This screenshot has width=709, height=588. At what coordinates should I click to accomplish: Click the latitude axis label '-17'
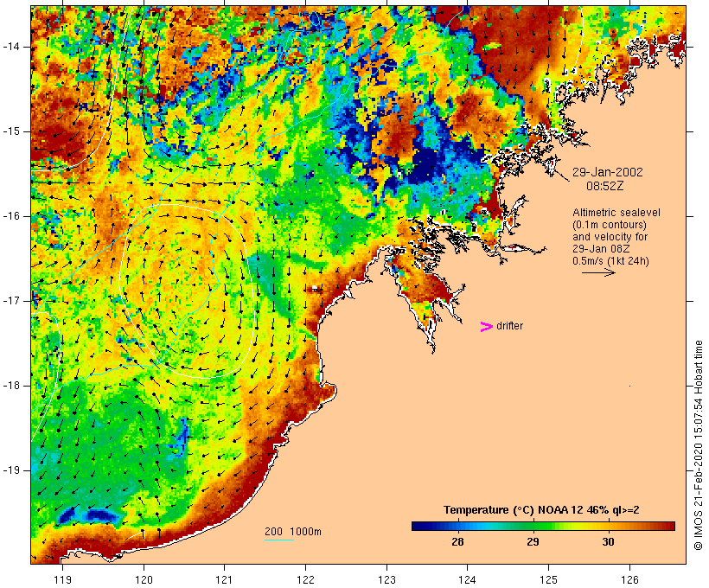point(11,301)
